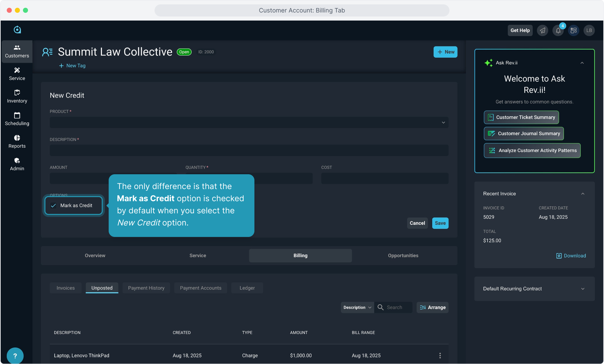Open the Description filter dropdown
The height and width of the screenshot is (364, 604).
pos(357,307)
